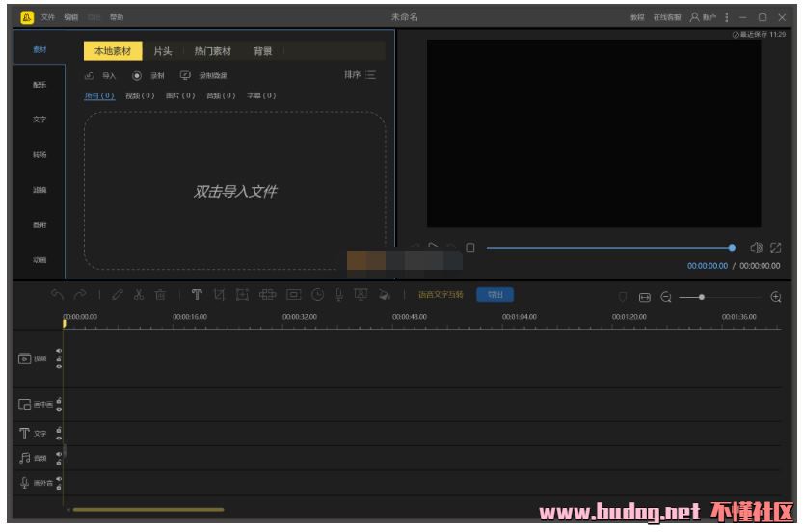Hide the picture-in-picture track with eye icon
The height and width of the screenshot is (532, 803).
click(59, 409)
